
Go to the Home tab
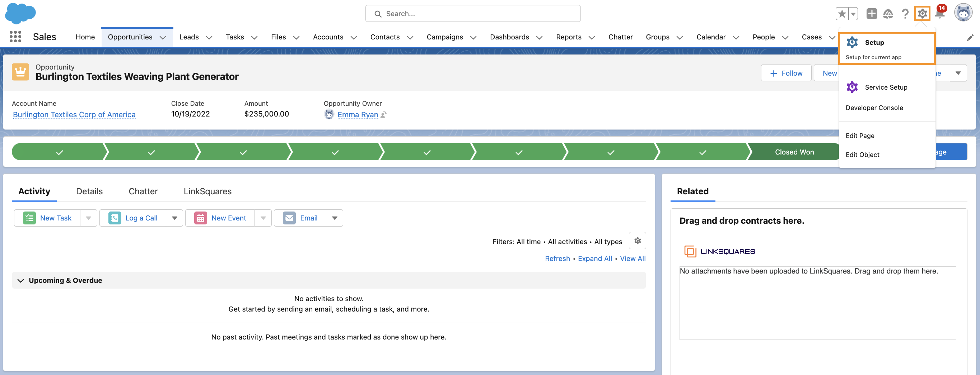(x=85, y=37)
